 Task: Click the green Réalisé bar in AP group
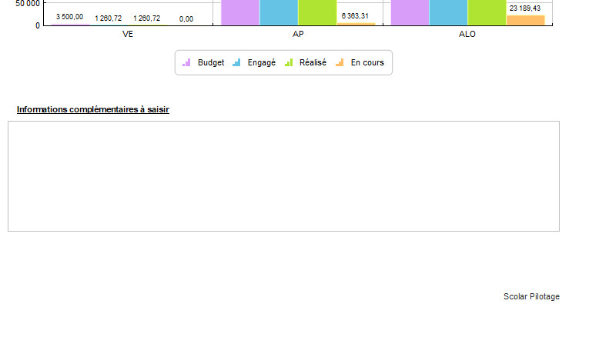[317, 12]
